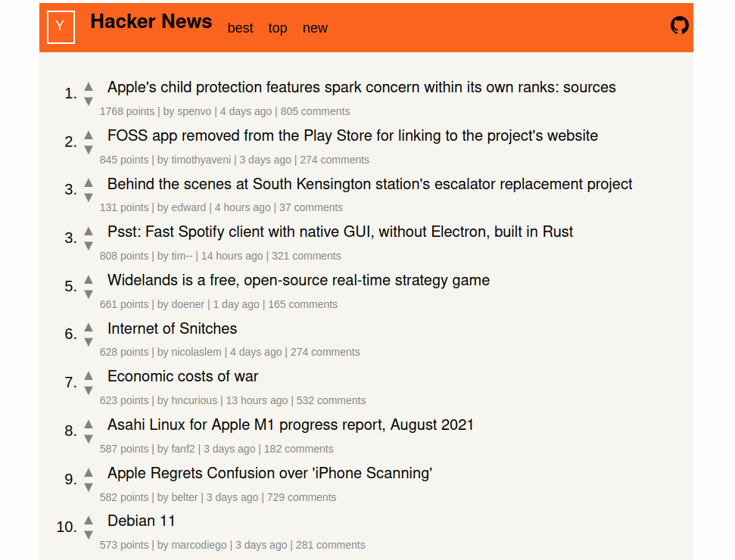Downvote the Widelands strategy game story
This screenshot has width=735, height=560.
(89, 294)
